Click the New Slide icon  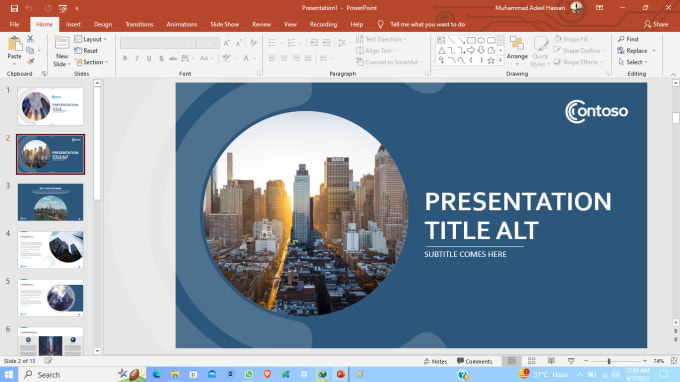pyautogui.click(x=62, y=43)
